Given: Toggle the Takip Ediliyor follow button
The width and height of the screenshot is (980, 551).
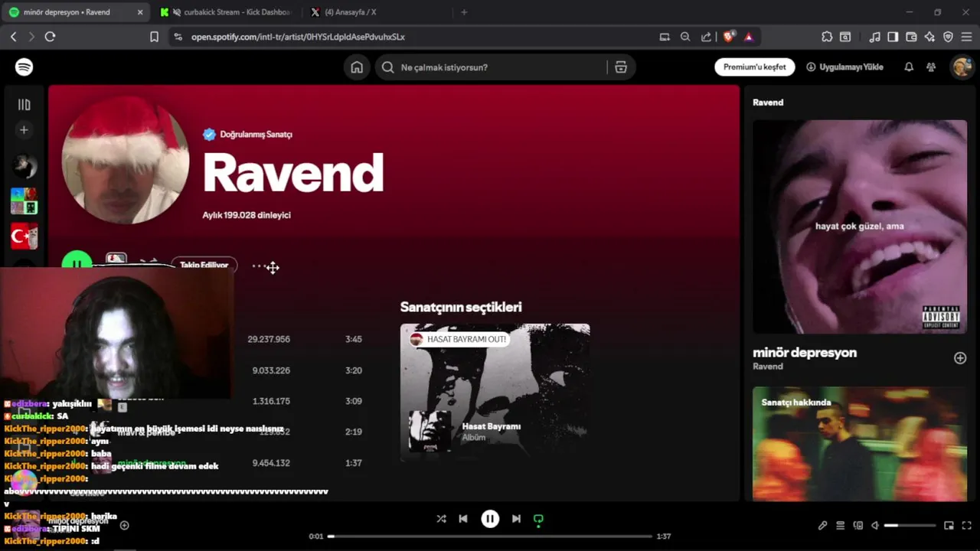Looking at the screenshot, I should (x=204, y=265).
